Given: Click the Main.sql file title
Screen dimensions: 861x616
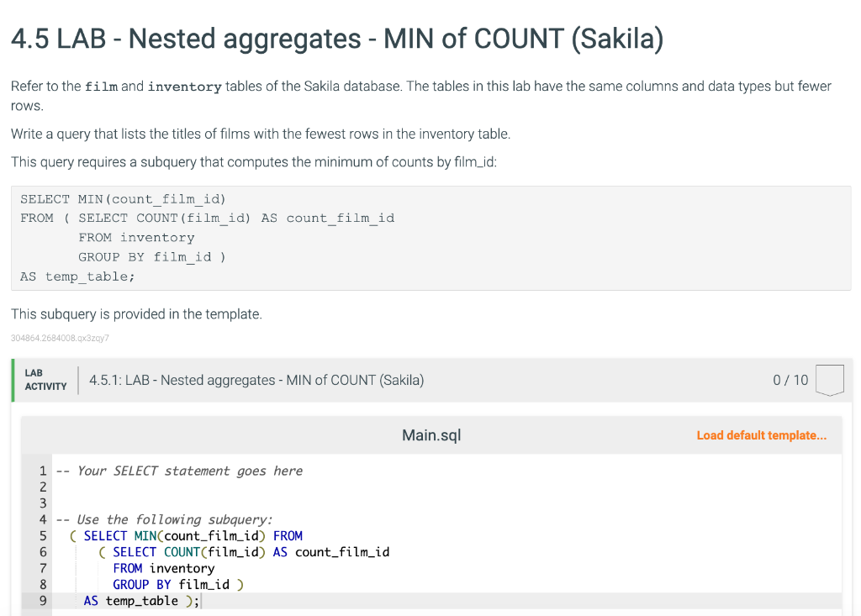Looking at the screenshot, I should [431, 435].
